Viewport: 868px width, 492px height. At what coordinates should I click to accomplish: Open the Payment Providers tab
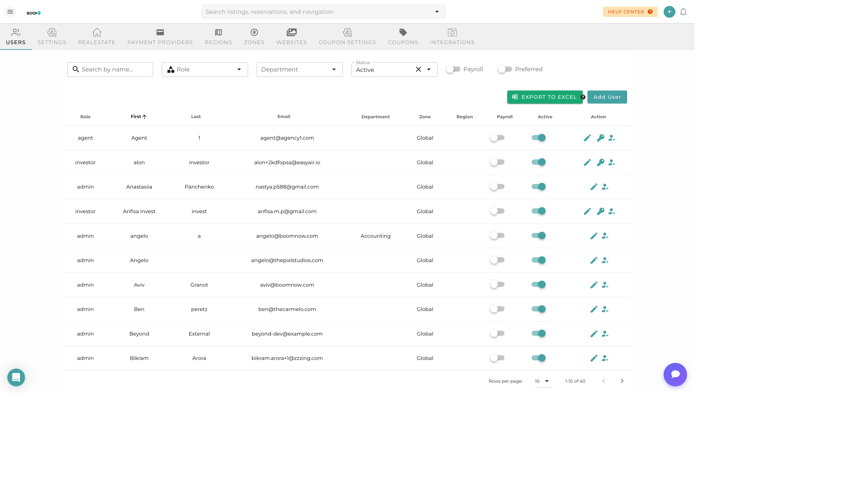click(x=160, y=37)
